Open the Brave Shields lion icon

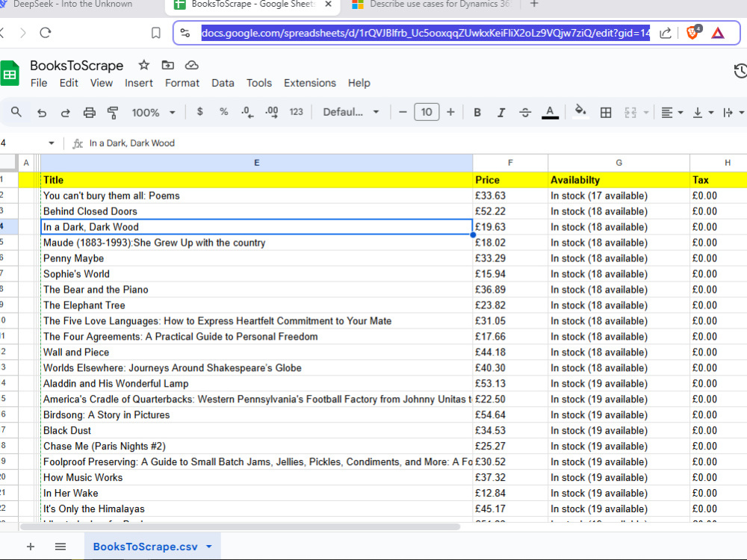(x=693, y=32)
